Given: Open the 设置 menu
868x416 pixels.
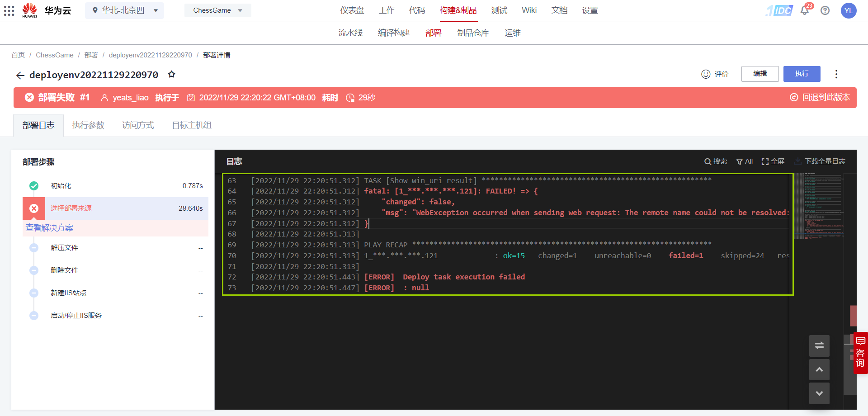Looking at the screenshot, I should [590, 10].
